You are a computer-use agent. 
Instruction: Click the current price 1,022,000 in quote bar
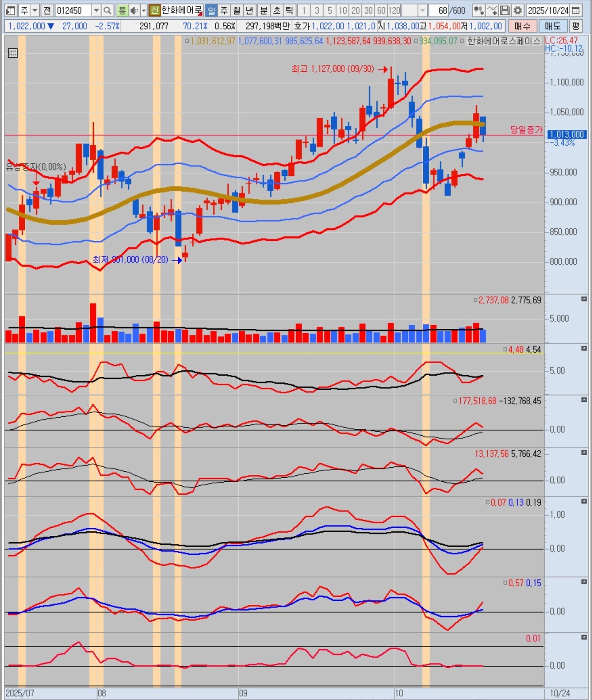pyautogui.click(x=27, y=26)
